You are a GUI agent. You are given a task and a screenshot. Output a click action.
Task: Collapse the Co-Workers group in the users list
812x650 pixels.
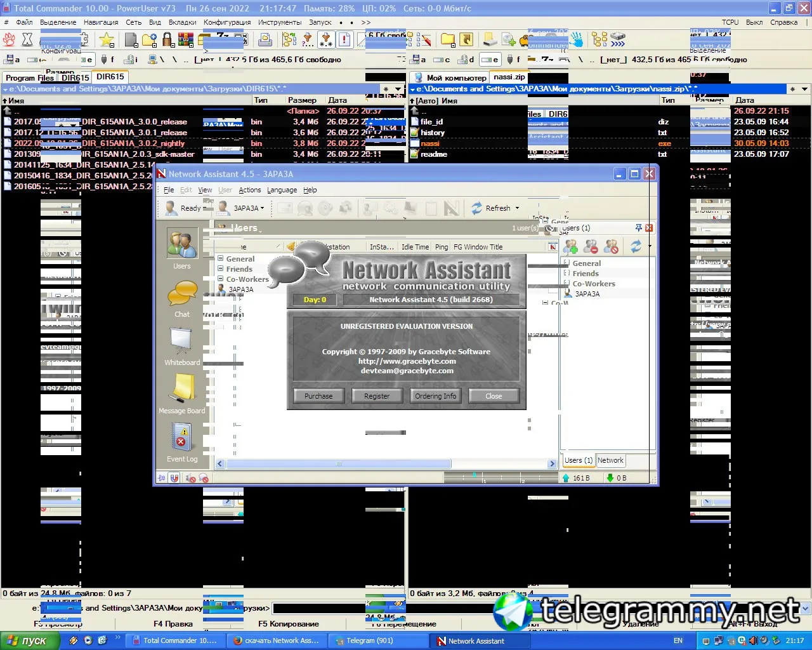coord(220,279)
